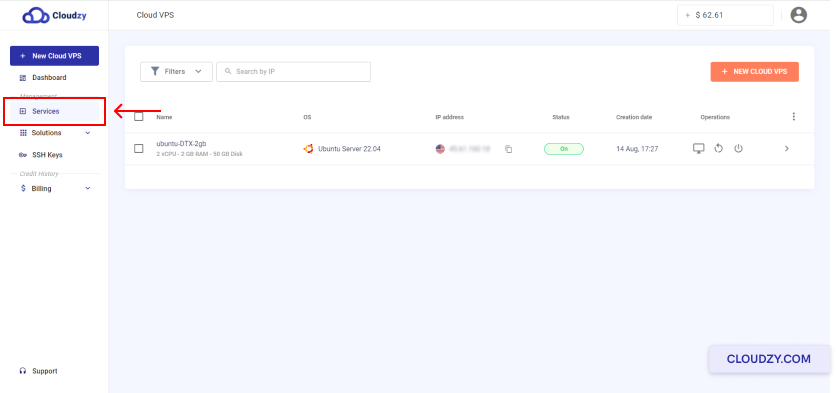This screenshot has height=393, width=836.
Task: Expand the Billing submenu chevron
Action: (x=88, y=188)
